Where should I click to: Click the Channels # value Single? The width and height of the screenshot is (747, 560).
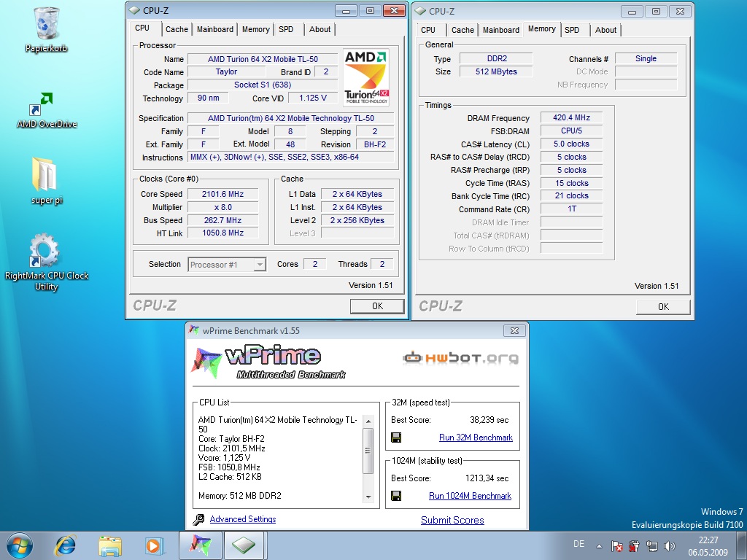(x=646, y=58)
